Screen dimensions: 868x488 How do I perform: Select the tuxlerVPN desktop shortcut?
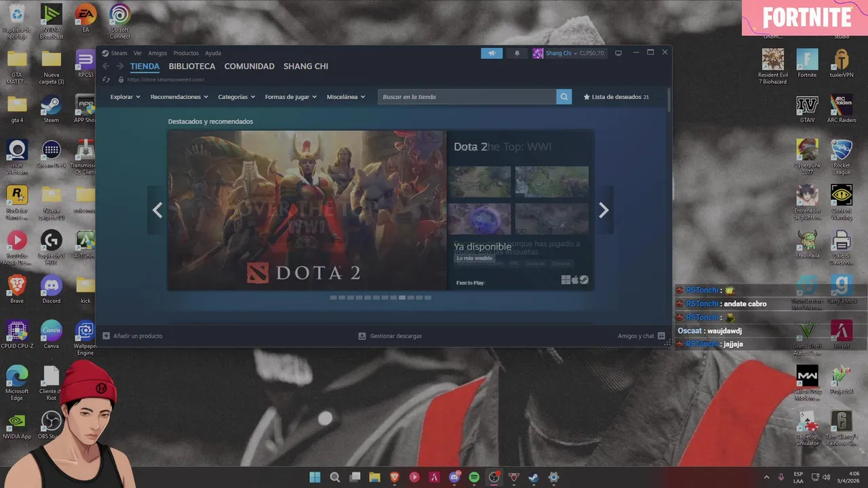(842, 64)
